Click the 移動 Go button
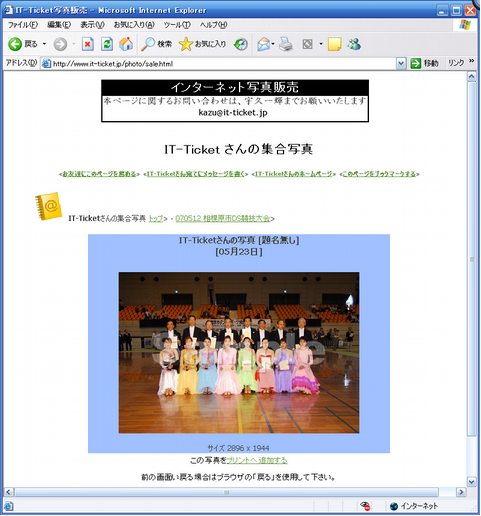The height and width of the screenshot is (516, 481). click(x=424, y=63)
